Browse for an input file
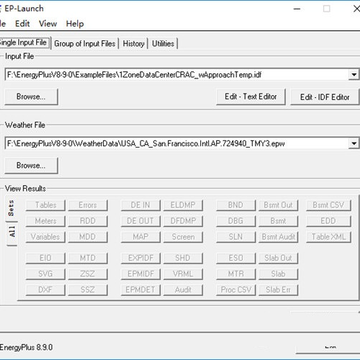360x360 pixels. pos(31,97)
